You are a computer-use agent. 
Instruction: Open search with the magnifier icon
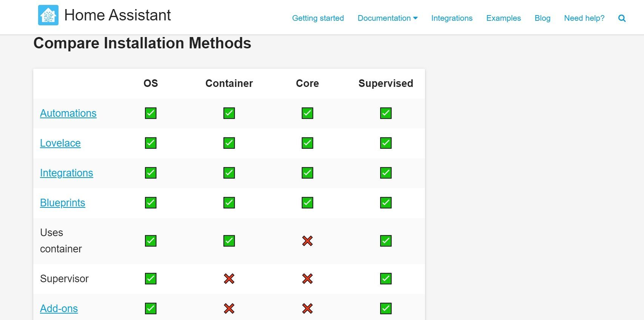click(x=622, y=18)
